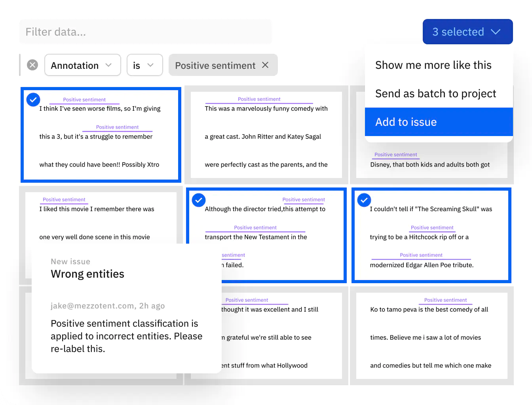The image size is (532, 405).
Task: Click text 'a great cast. John Ritter and Katey Sagal'
Action: click(263, 136)
